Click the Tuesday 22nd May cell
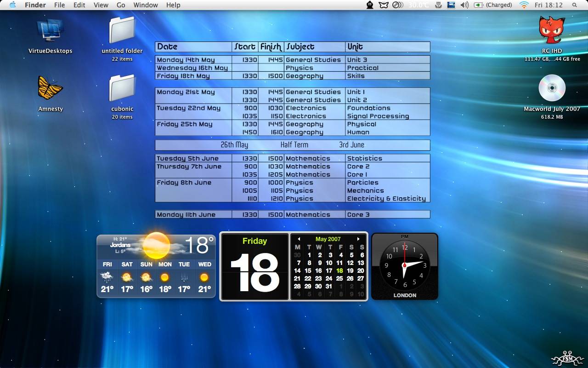This screenshot has width=588, height=368. pyautogui.click(x=193, y=109)
